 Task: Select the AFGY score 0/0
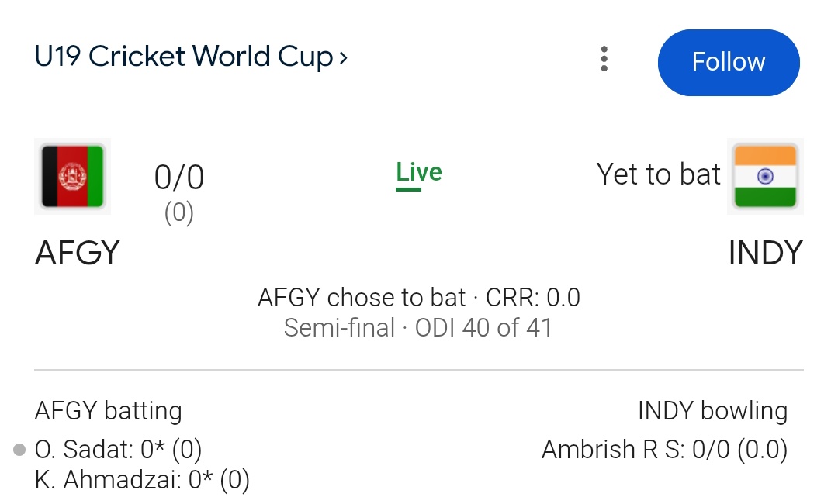[x=178, y=176]
